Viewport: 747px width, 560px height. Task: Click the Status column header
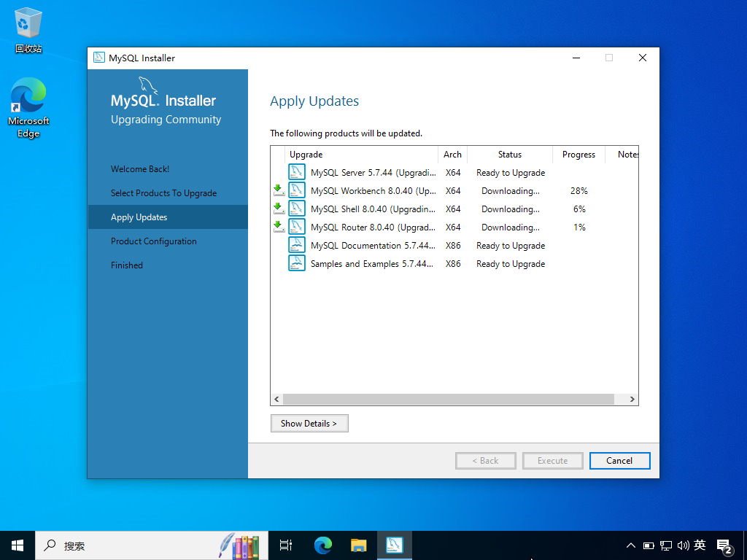coord(510,155)
